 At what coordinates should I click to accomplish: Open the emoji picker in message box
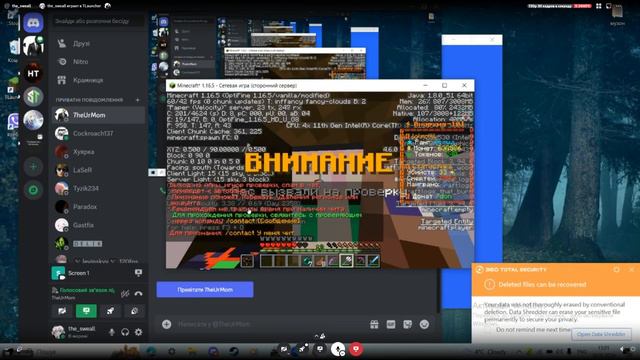[424, 324]
